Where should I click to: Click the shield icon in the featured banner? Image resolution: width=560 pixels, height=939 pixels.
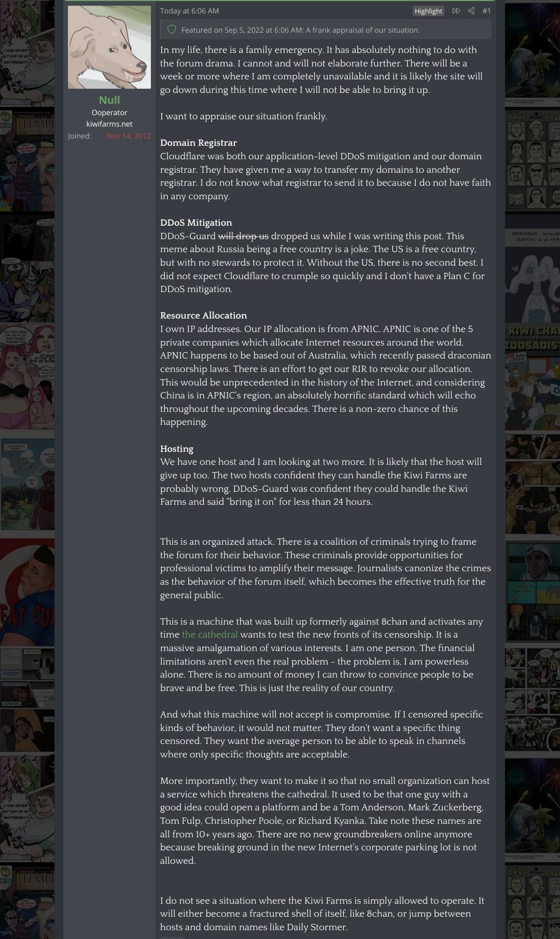coord(172,30)
